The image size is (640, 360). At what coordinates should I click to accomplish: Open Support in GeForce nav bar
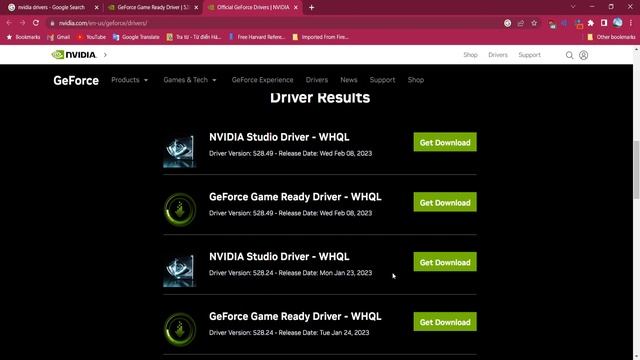coord(382,80)
